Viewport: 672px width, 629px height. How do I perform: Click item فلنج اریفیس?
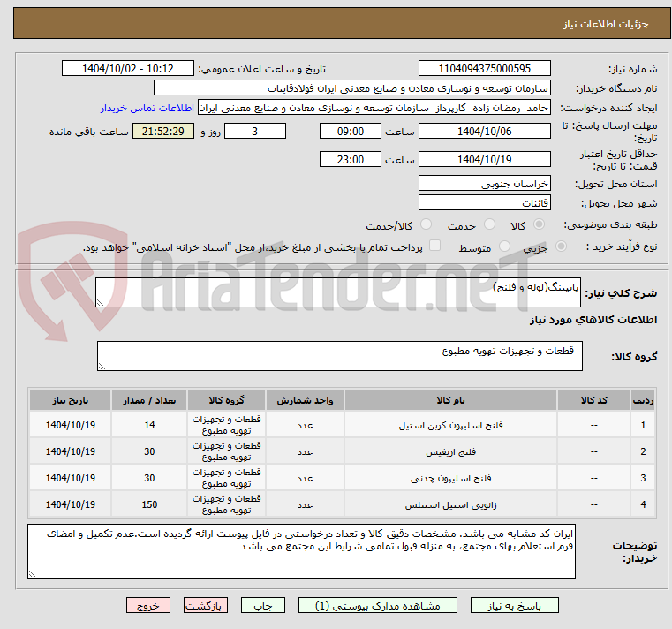450,452
